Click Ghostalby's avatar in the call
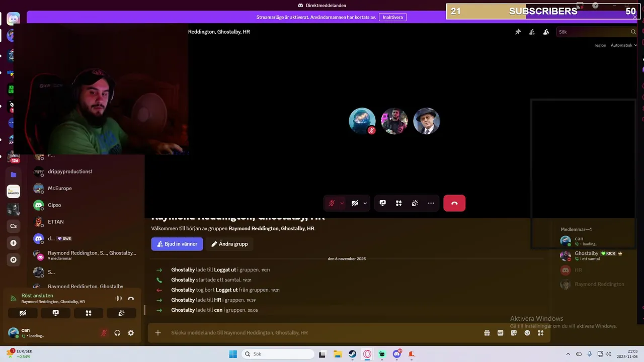 394,121
